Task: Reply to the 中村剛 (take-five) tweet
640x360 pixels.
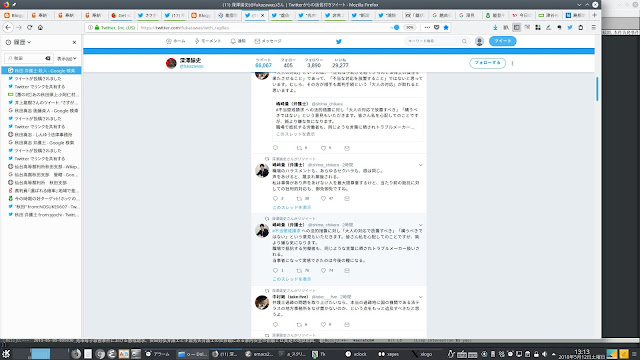Action: (x=275, y=324)
